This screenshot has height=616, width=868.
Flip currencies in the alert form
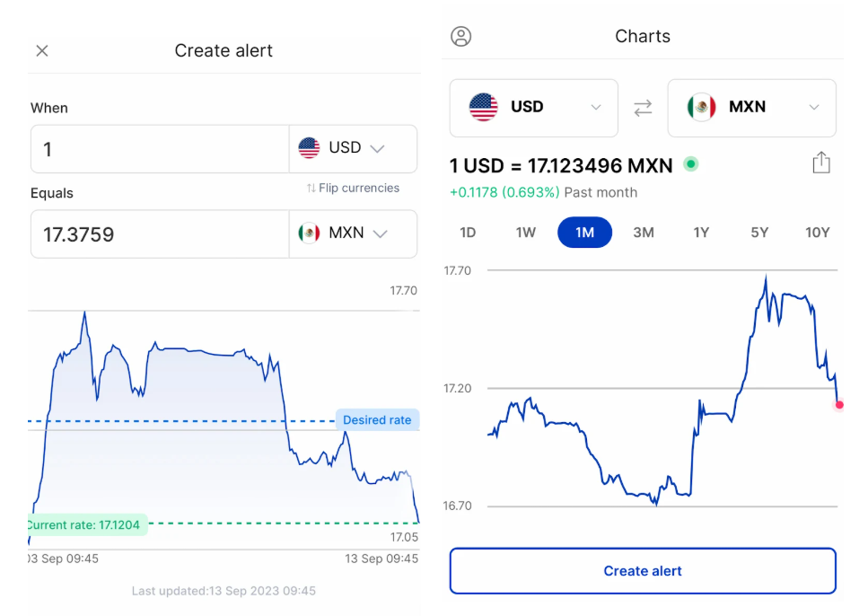(x=353, y=189)
